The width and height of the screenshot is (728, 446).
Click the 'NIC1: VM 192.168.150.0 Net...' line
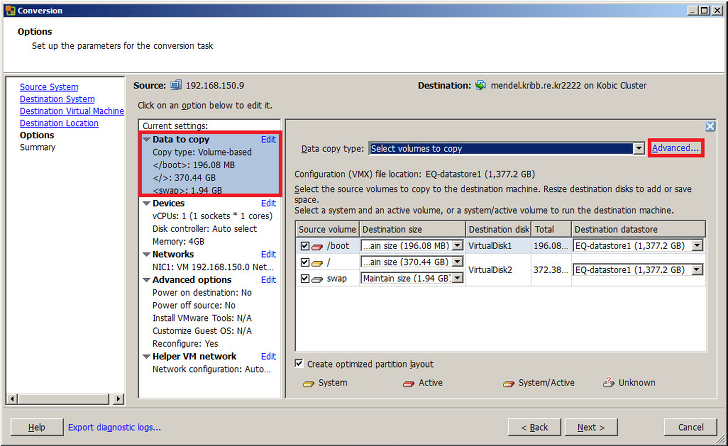(213, 267)
